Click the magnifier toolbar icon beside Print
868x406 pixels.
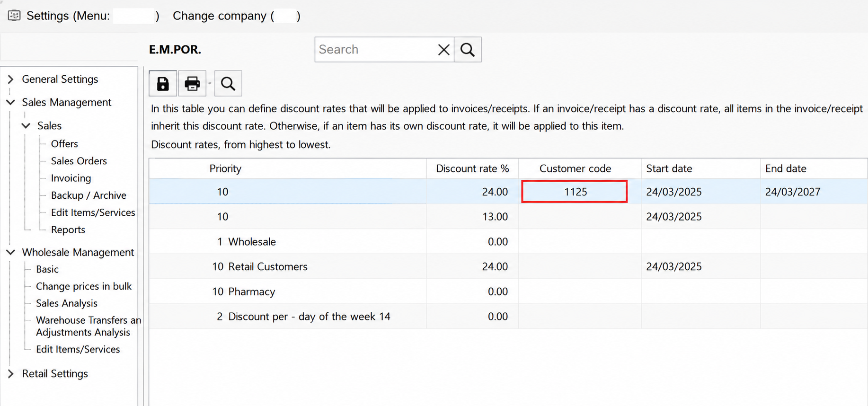coord(228,84)
